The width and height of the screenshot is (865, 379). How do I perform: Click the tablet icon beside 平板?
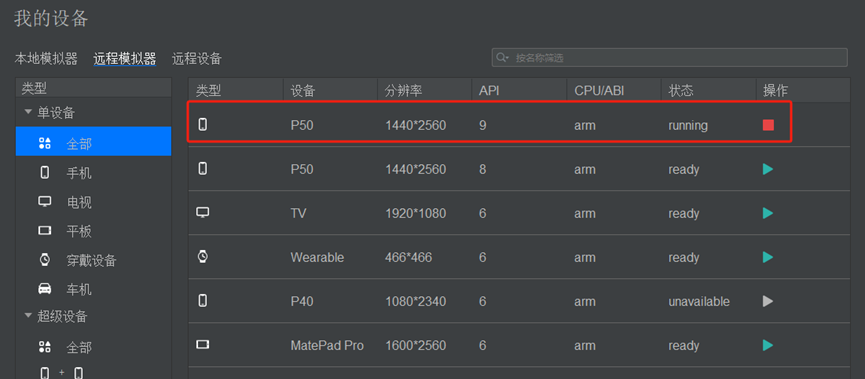[45, 230]
